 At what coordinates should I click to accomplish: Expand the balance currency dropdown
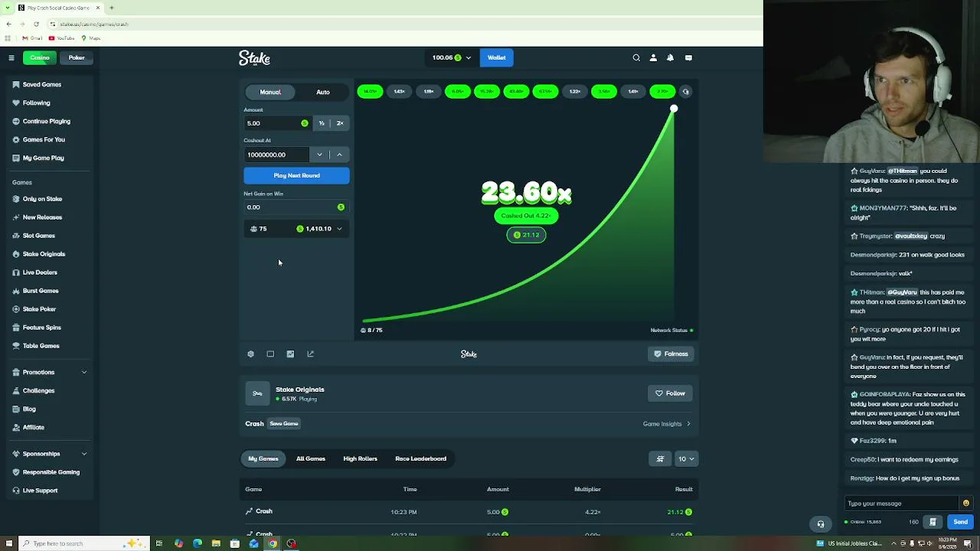tap(452, 57)
